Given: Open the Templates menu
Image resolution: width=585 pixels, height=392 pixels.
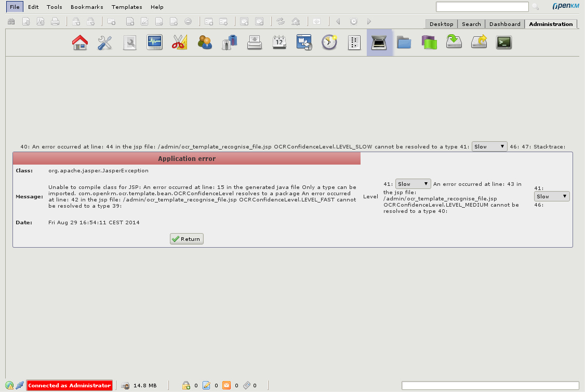Looking at the screenshot, I should 127,7.
